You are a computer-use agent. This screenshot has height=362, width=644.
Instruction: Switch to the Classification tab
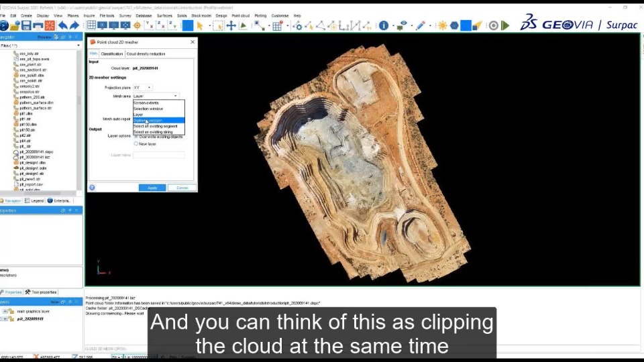(x=112, y=54)
